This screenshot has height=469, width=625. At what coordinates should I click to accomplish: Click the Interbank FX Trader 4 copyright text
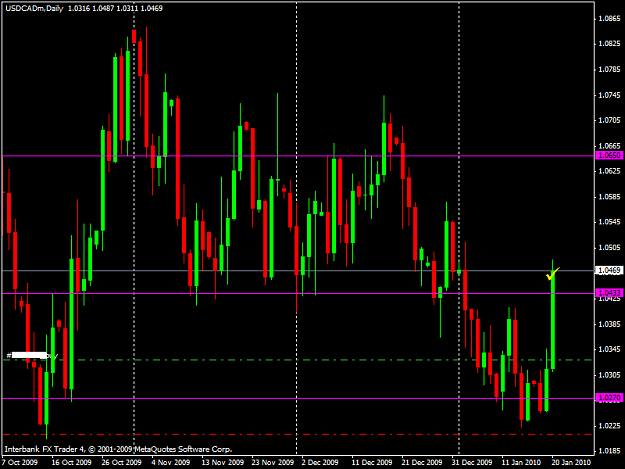pos(118,449)
